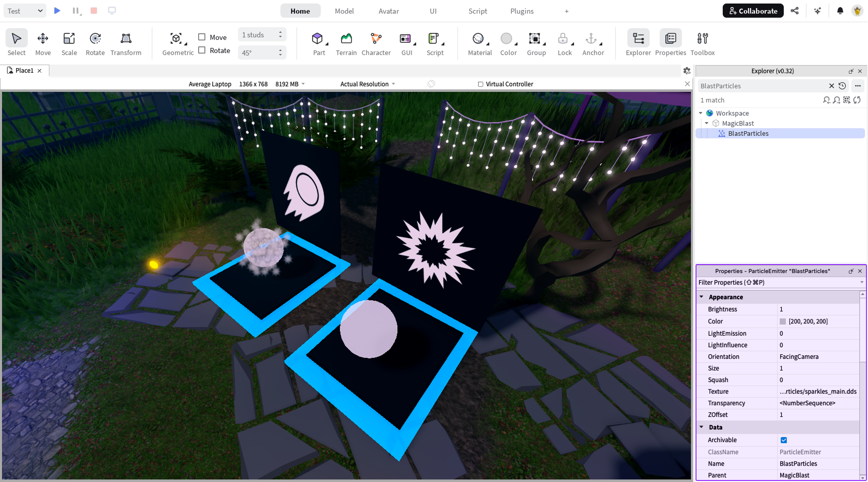Click the Texture property value
868x482 pixels.
(x=818, y=392)
